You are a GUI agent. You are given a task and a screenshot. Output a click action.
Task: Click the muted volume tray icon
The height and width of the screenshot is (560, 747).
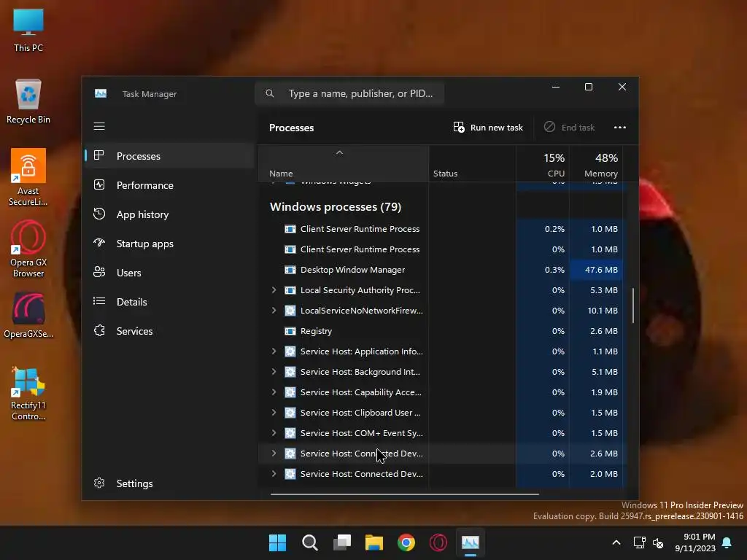pyautogui.click(x=658, y=542)
